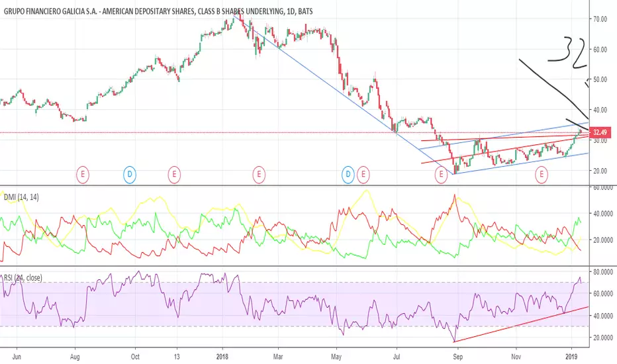Screen dimensions: 617x364
Task: Click the 60.0000 value on the RSI scale
Action: tap(603, 294)
